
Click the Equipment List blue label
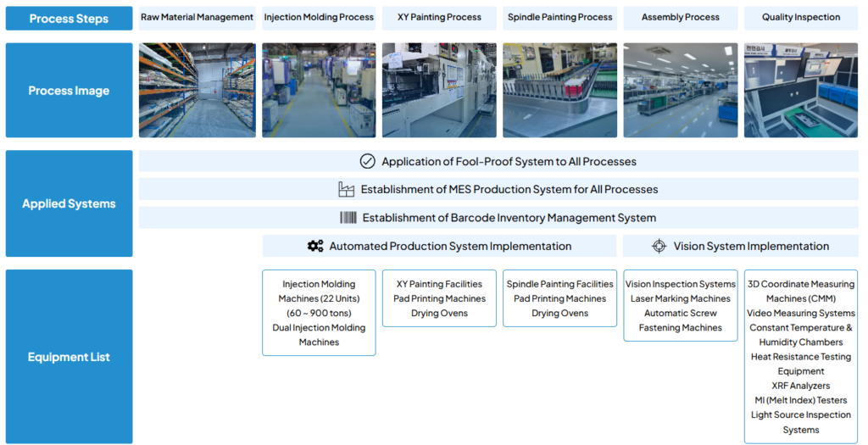click(69, 357)
